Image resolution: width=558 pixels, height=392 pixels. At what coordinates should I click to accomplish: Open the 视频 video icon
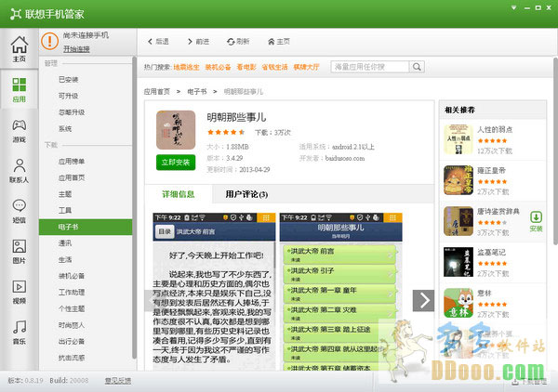tap(20, 292)
